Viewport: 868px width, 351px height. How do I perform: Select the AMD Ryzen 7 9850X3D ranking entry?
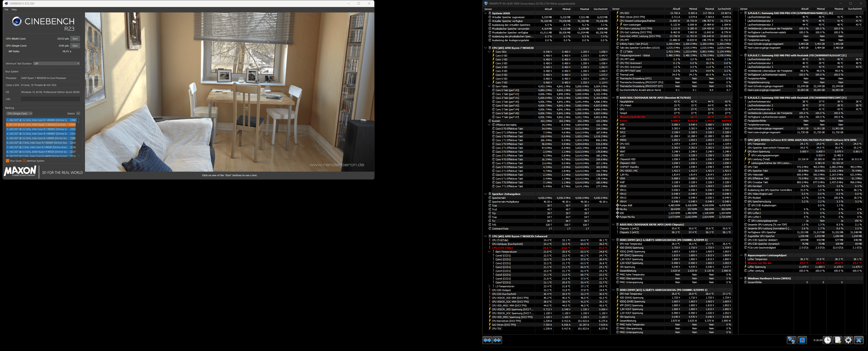tap(40, 125)
